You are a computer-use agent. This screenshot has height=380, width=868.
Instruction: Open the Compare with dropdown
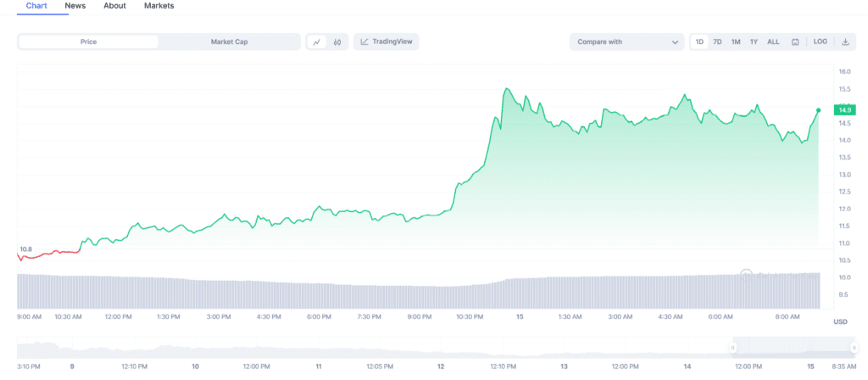pos(627,42)
